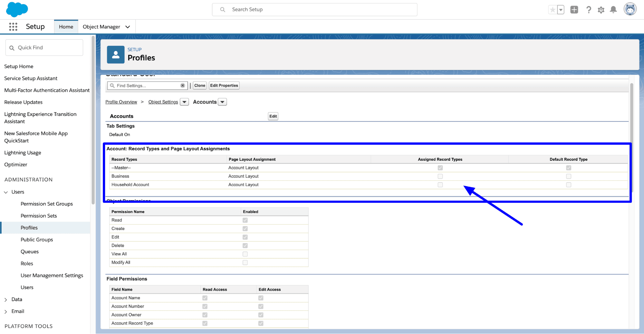Select Permission Sets in sidebar
The image size is (644, 334).
pos(39,216)
